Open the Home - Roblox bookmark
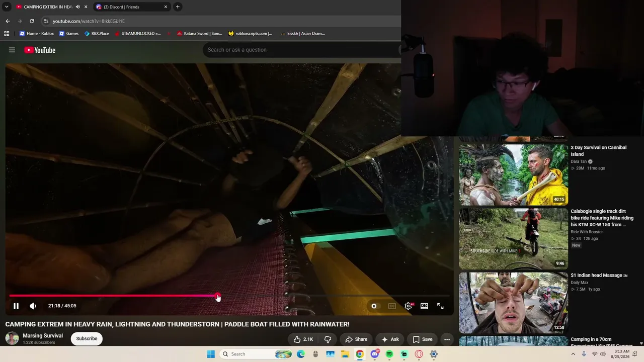Image resolution: width=644 pixels, height=362 pixels. point(36,34)
